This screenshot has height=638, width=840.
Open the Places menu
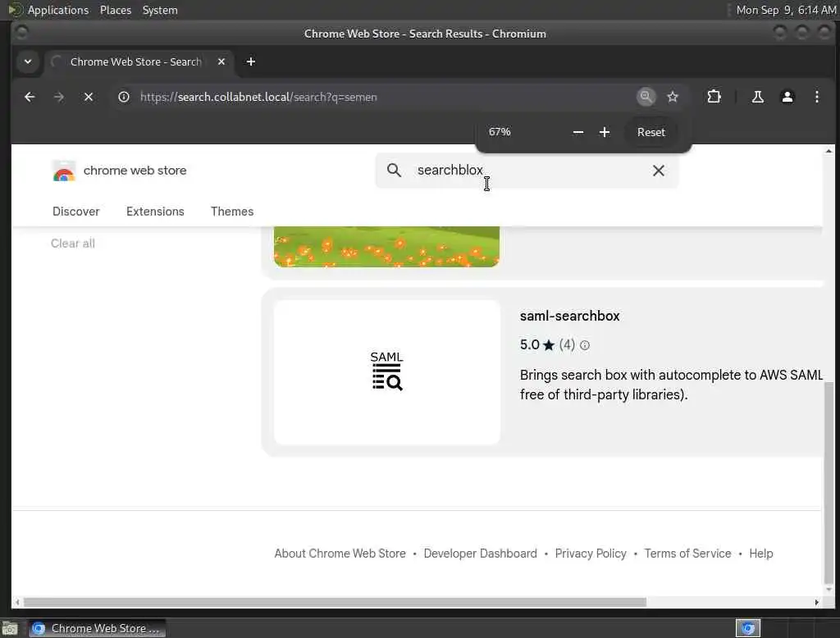[115, 10]
